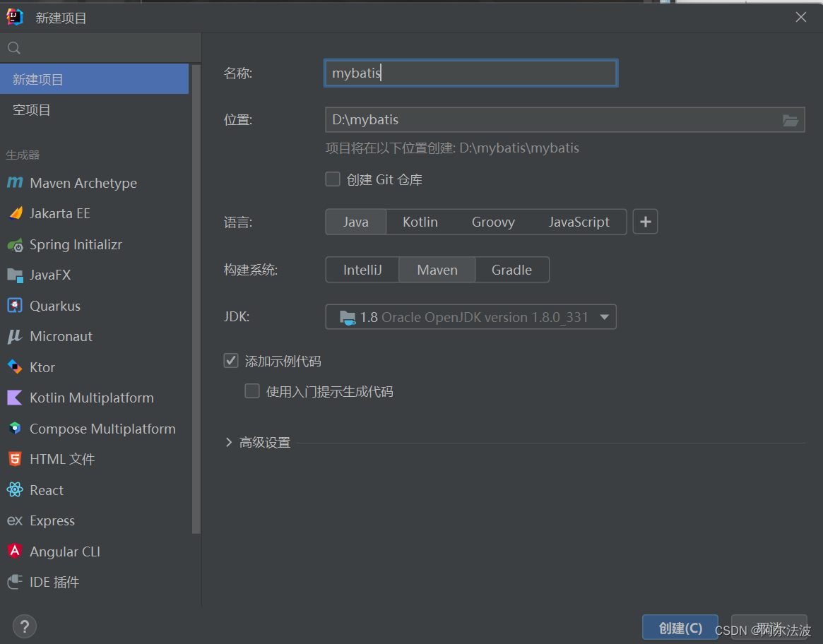Select the HTML file text label
The image size is (823, 644).
[x=62, y=459]
